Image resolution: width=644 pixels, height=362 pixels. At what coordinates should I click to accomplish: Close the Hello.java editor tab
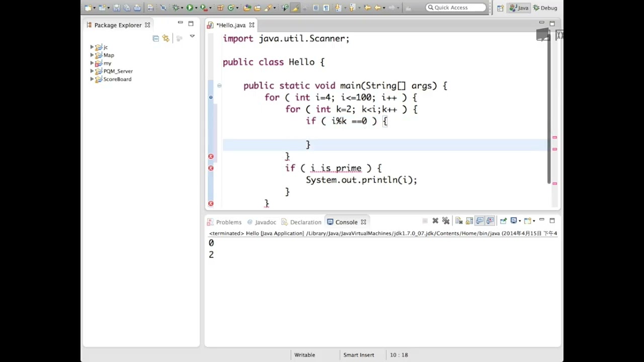pos(252,25)
